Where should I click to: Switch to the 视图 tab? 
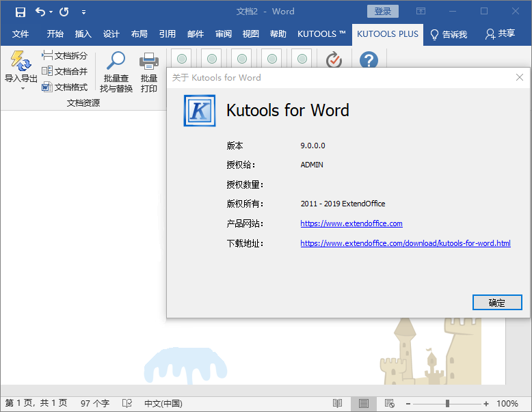point(251,34)
